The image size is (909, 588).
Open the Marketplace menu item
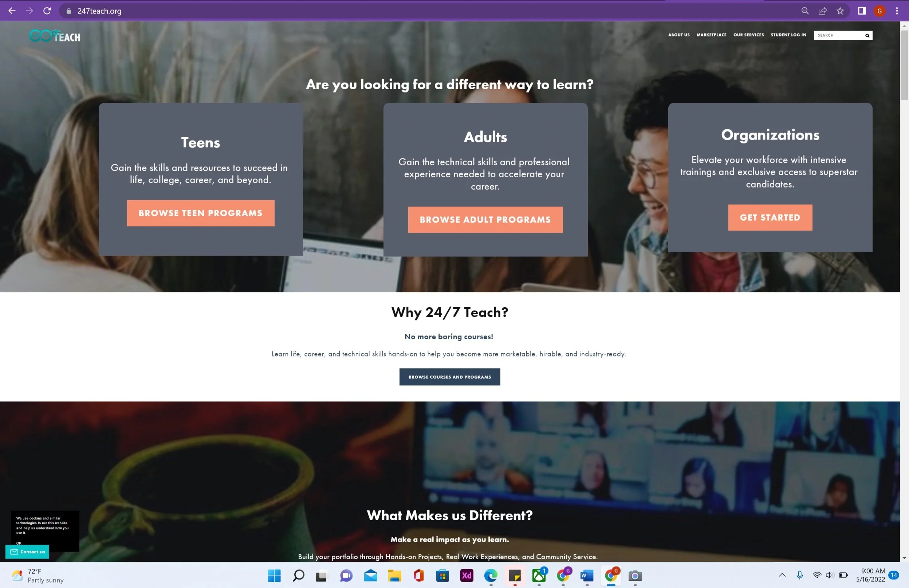pyautogui.click(x=711, y=35)
